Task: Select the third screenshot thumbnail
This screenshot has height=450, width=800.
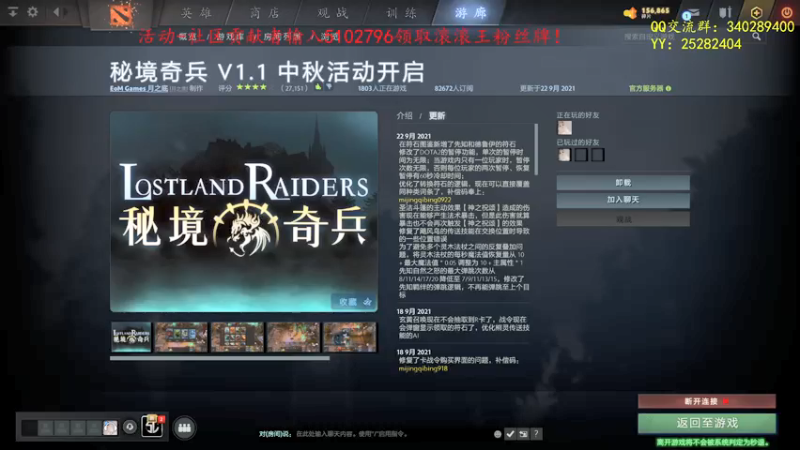Action: pos(237,337)
